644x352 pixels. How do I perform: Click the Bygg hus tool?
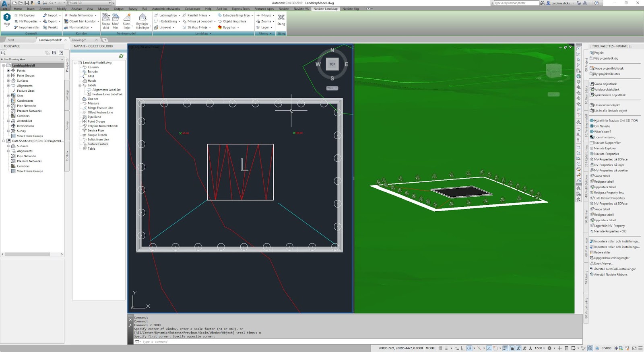coord(229,27)
